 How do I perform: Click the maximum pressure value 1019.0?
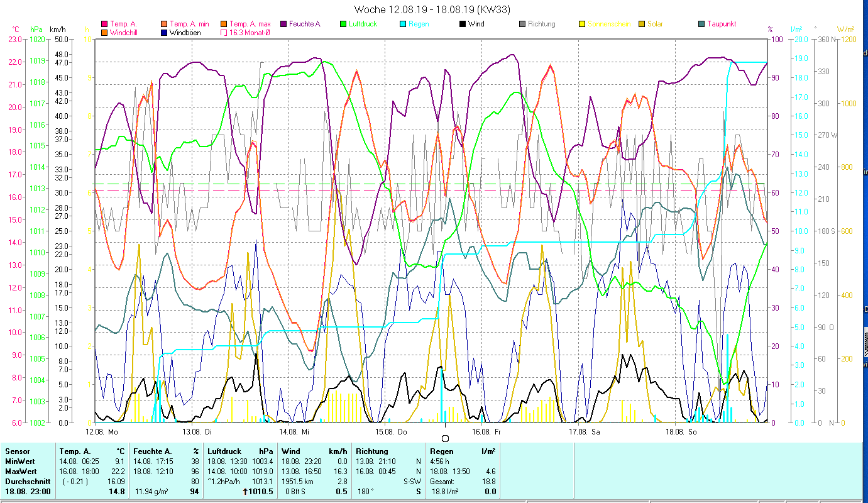click(x=263, y=471)
